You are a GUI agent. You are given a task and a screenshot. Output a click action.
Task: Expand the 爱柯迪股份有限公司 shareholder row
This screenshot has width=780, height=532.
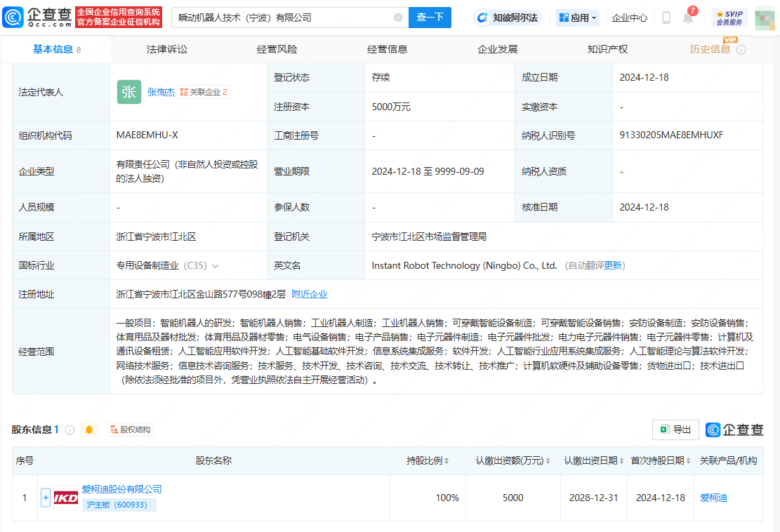coord(45,498)
